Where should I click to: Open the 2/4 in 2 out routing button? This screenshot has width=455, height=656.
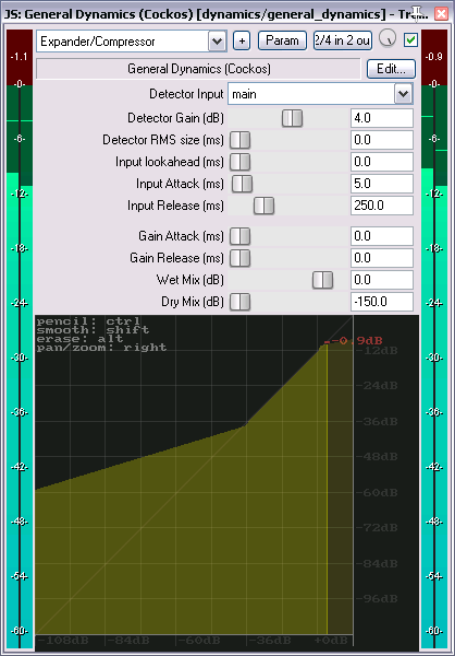click(x=343, y=41)
